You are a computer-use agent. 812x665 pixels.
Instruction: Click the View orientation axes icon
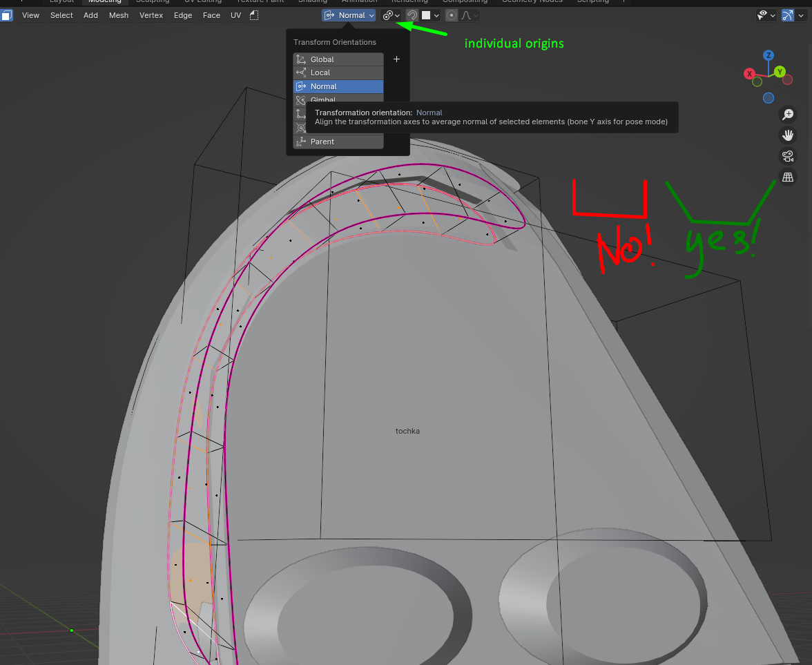click(x=300, y=114)
